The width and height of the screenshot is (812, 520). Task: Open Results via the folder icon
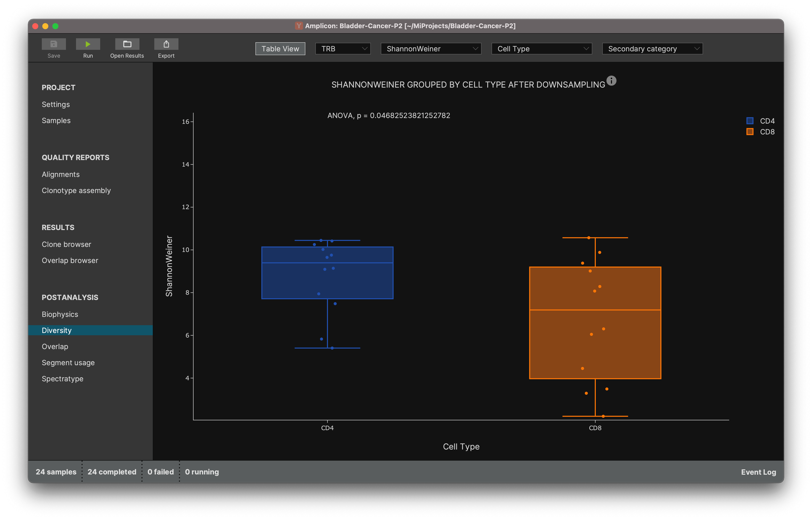coord(127,44)
